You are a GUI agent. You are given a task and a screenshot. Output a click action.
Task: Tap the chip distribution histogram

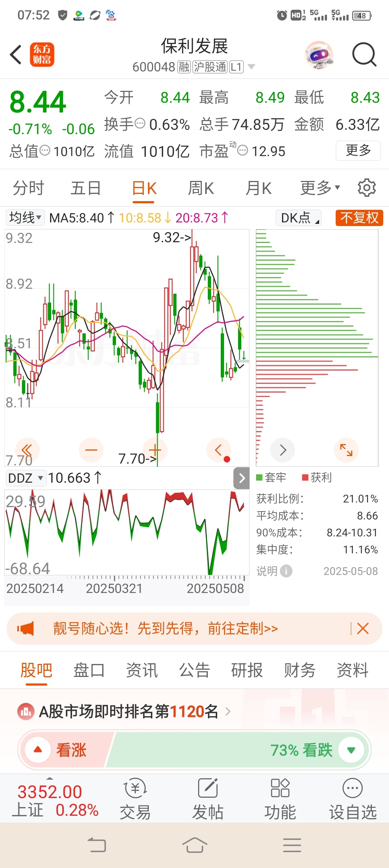[x=317, y=348]
